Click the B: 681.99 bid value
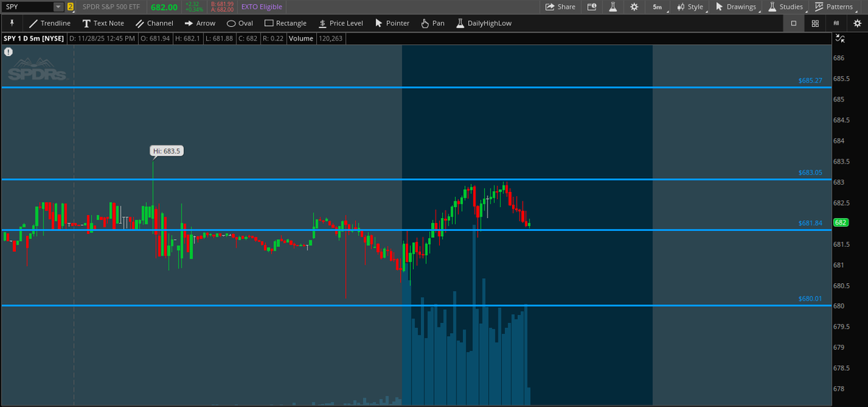Screen dimensions: 868x407 click(222, 4)
